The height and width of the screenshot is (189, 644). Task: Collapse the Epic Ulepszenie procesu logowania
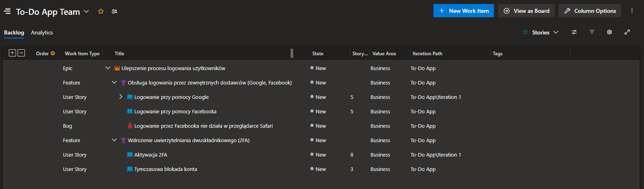tap(107, 68)
